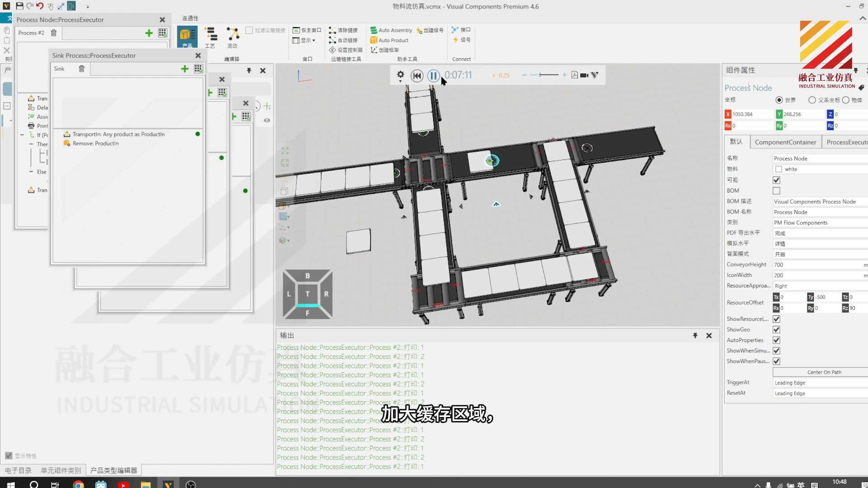Viewport: 868px width, 488px height.
Task: Select the 默认 default properties tab
Action: click(x=736, y=141)
